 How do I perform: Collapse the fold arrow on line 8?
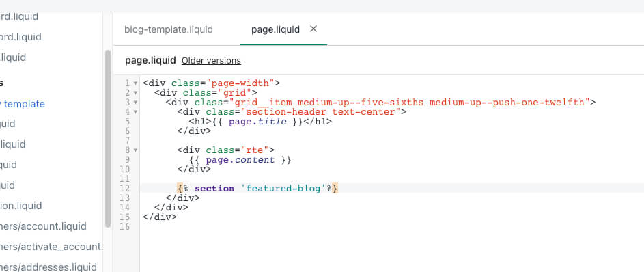[135, 150]
